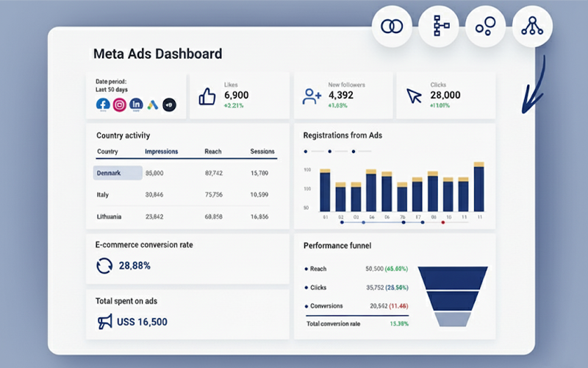Click the LinkedIn icon
The height and width of the screenshot is (368, 588).
click(136, 105)
